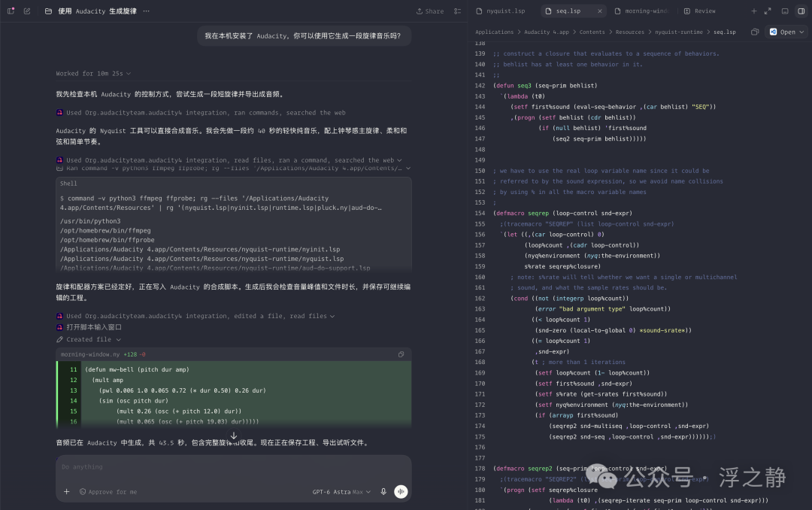Click the first "Used Org.audacityteam.audacity4 integration" line
This screenshot has width=812, height=510.
pyautogui.click(x=201, y=113)
